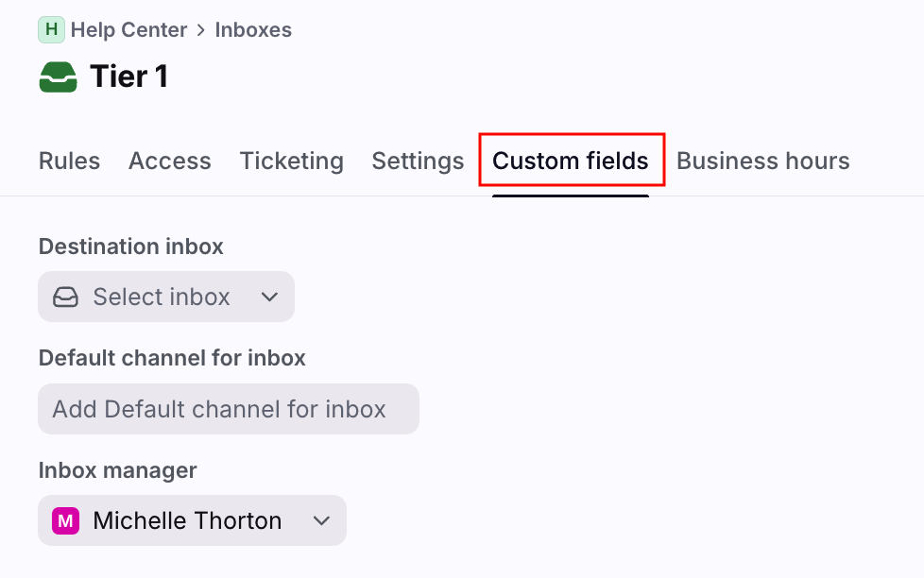Screen dimensions: 924x578
Task: Switch to the Settings tab
Action: 418,161
